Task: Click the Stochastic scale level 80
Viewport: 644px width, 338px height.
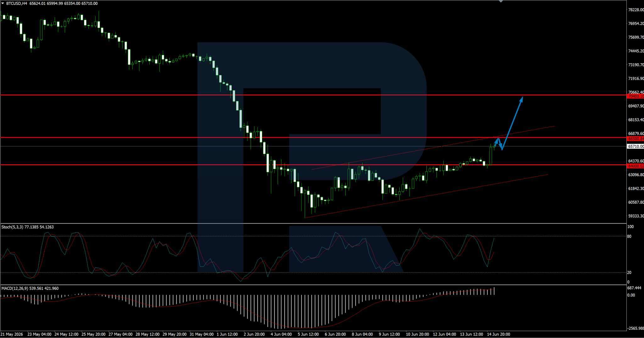Action: tap(629, 236)
